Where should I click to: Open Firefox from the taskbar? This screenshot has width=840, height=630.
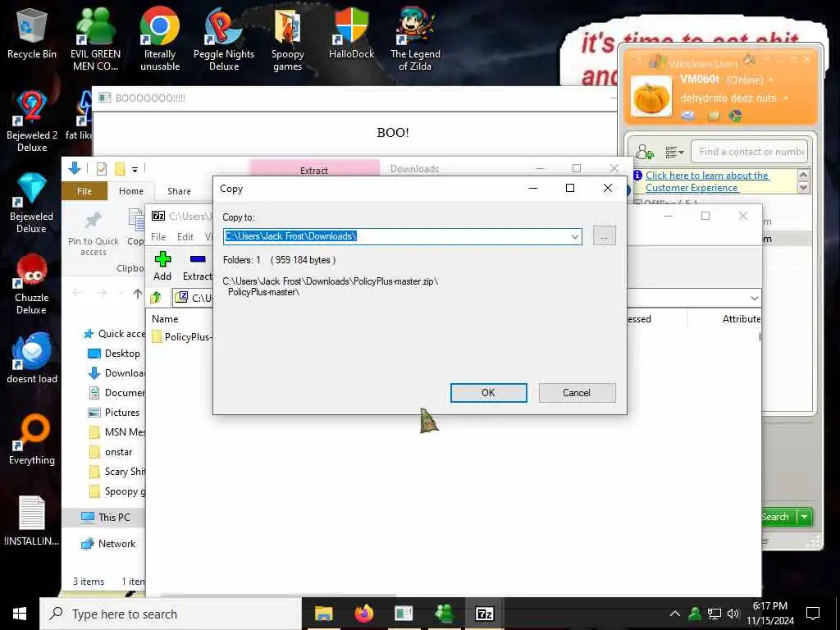364,614
